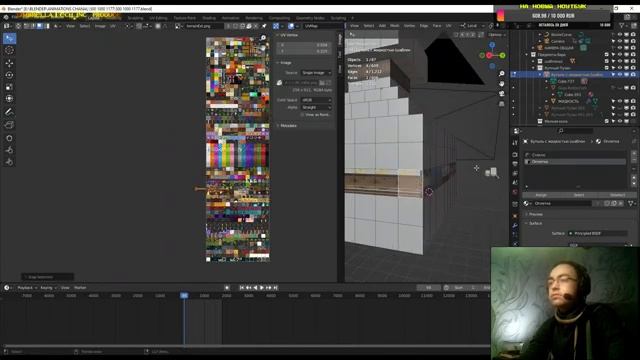Open the Playback dropdown in timeline
This screenshot has width=640, height=360.
click(27, 288)
